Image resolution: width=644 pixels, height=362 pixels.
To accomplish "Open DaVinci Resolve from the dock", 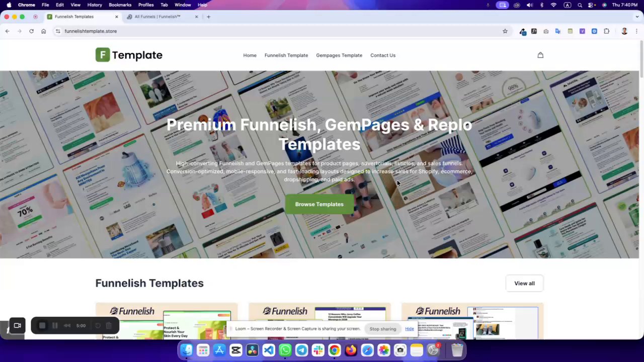I will coord(252,350).
